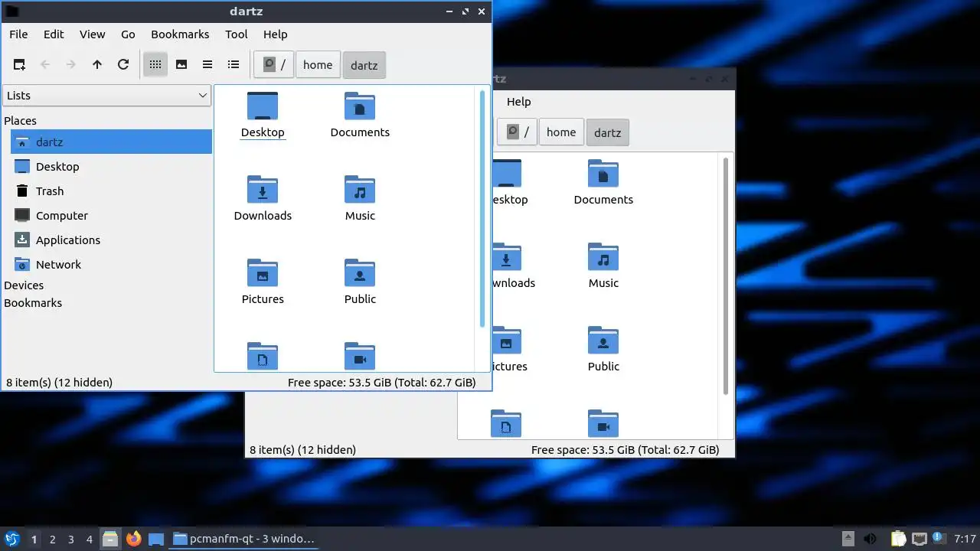
Task: Click root '/' path button in front window
Action: [274, 65]
